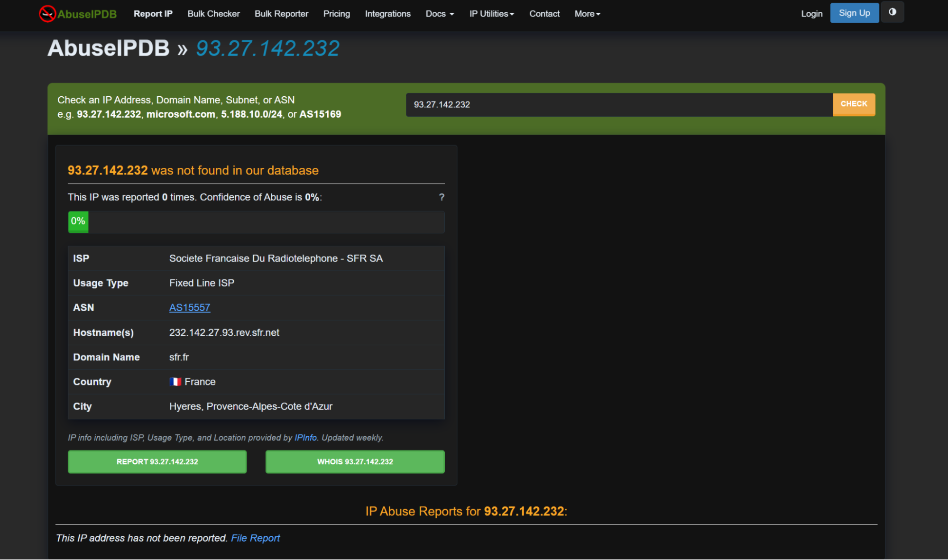948x560 pixels.
Task: Expand the More dropdown menu
Action: [588, 14]
